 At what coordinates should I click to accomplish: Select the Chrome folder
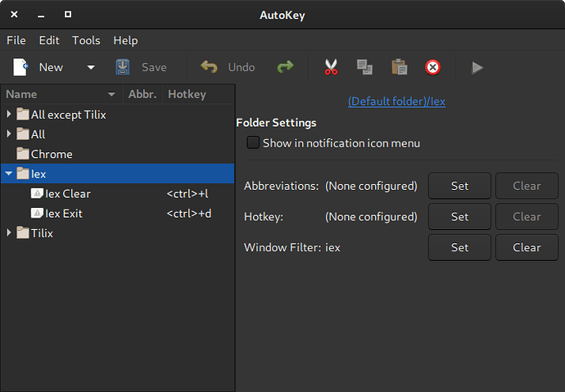pyautogui.click(x=117, y=154)
